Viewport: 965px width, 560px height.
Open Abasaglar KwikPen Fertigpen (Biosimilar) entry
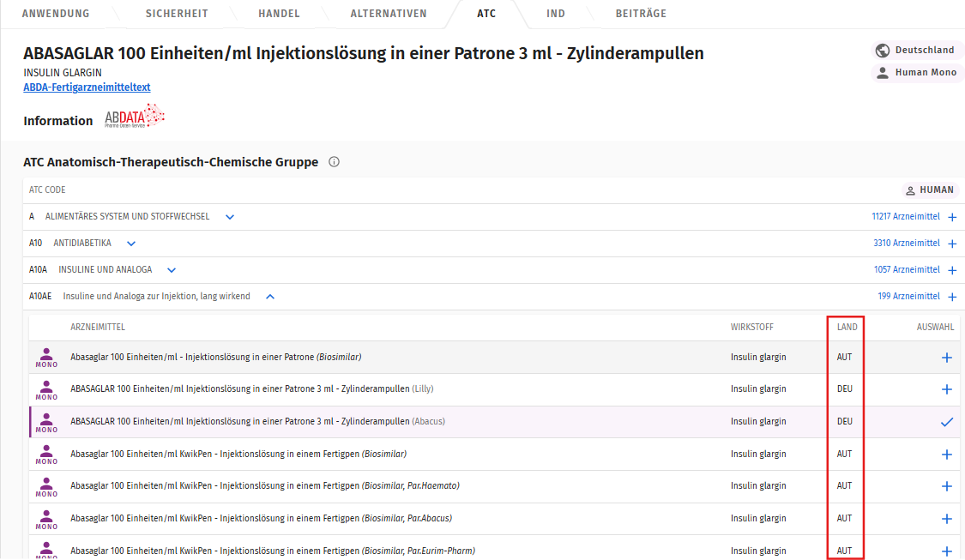click(238, 455)
